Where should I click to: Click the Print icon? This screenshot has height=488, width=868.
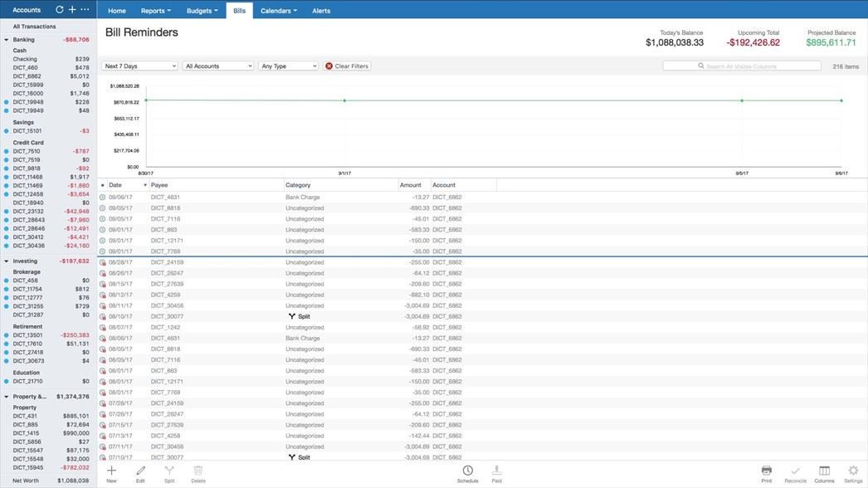point(767,471)
